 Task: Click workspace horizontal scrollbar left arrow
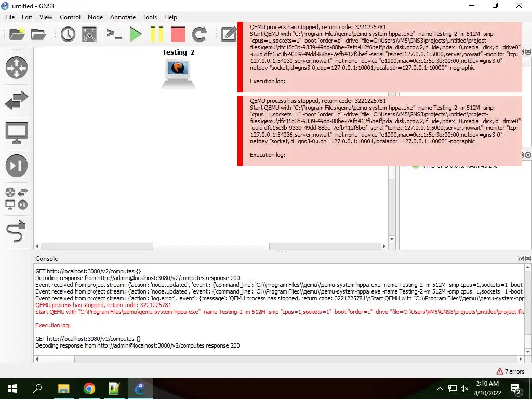pyautogui.click(x=37, y=246)
